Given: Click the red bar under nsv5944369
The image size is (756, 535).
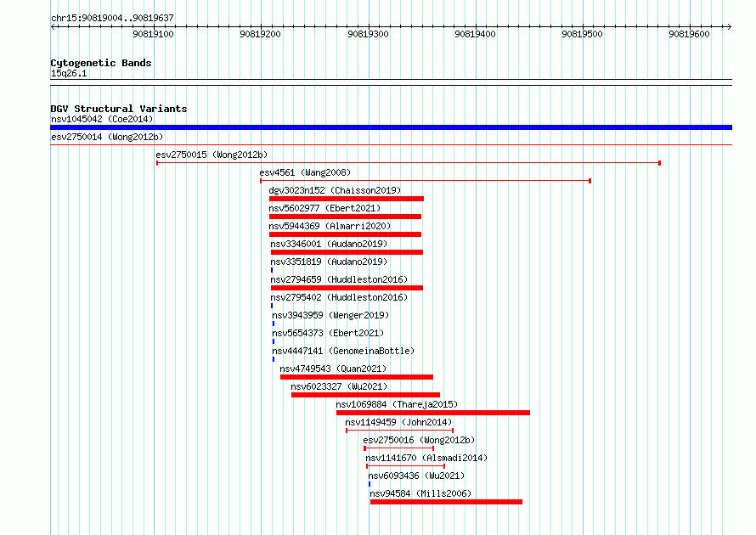Looking at the screenshot, I should (345, 234).
